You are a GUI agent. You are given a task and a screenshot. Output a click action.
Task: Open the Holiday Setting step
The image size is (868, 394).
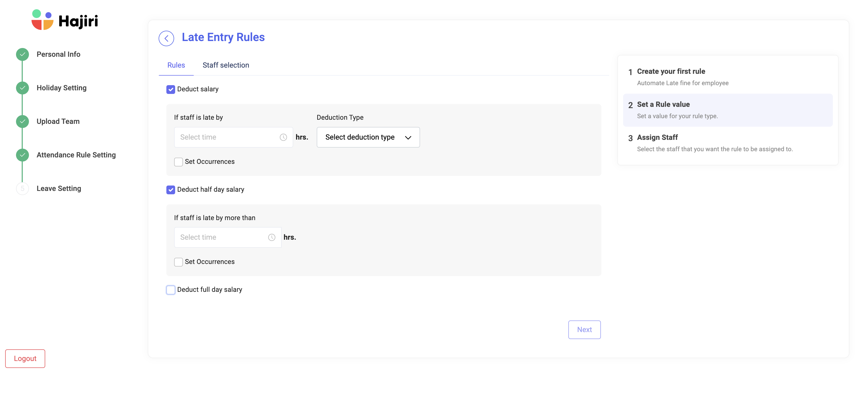61,88
